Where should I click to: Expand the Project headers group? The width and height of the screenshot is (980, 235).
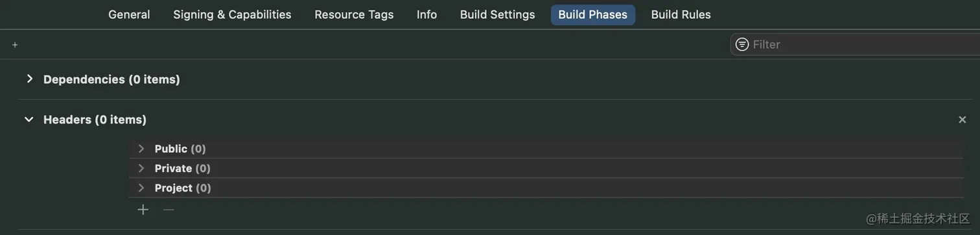point(141,188)
